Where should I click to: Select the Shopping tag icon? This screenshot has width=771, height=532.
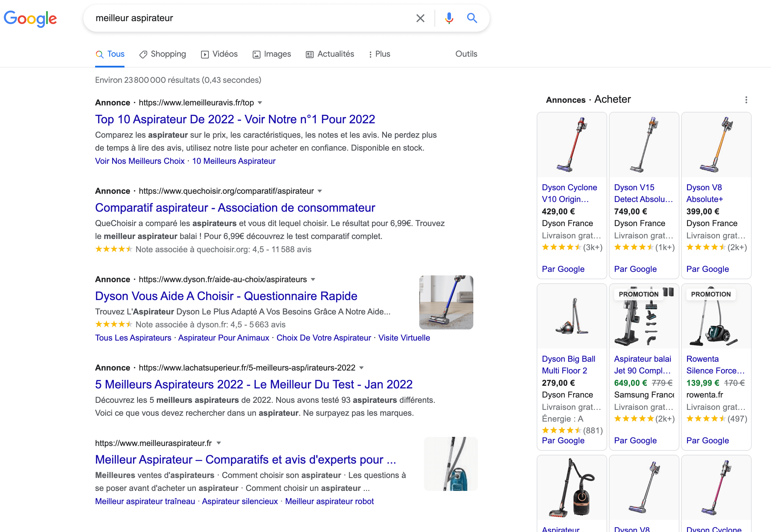[143, 54]
